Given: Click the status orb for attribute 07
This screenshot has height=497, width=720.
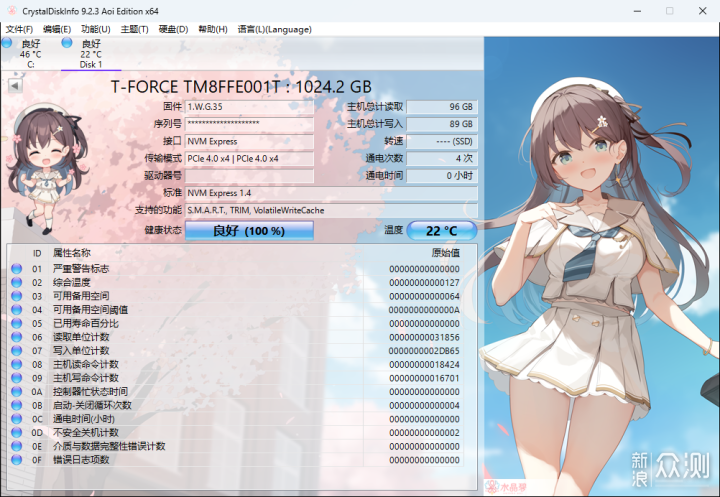Looking at the screenshot, I should (17, 350).
